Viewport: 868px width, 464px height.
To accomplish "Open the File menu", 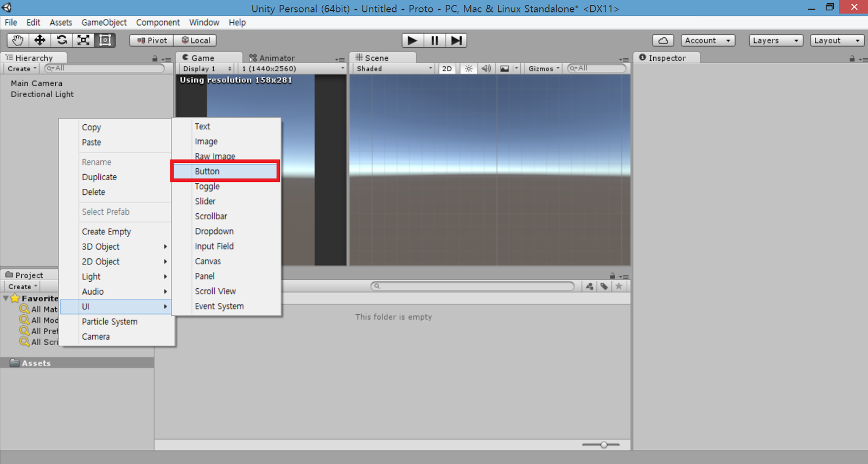I will pyautogui.click(x=11, y=22).
